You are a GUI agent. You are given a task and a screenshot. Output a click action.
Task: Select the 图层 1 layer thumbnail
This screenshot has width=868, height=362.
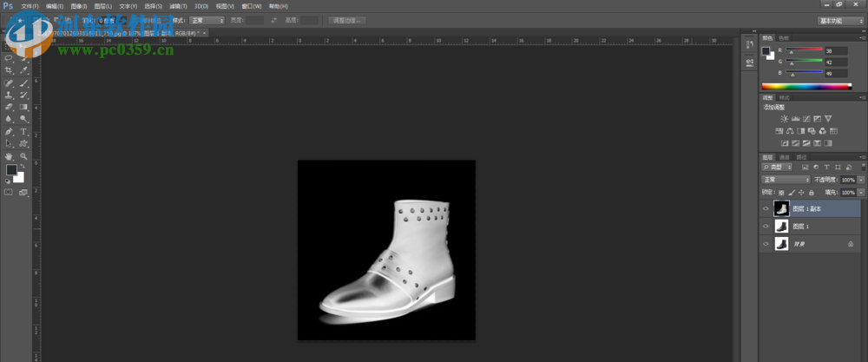pos(782,227)
